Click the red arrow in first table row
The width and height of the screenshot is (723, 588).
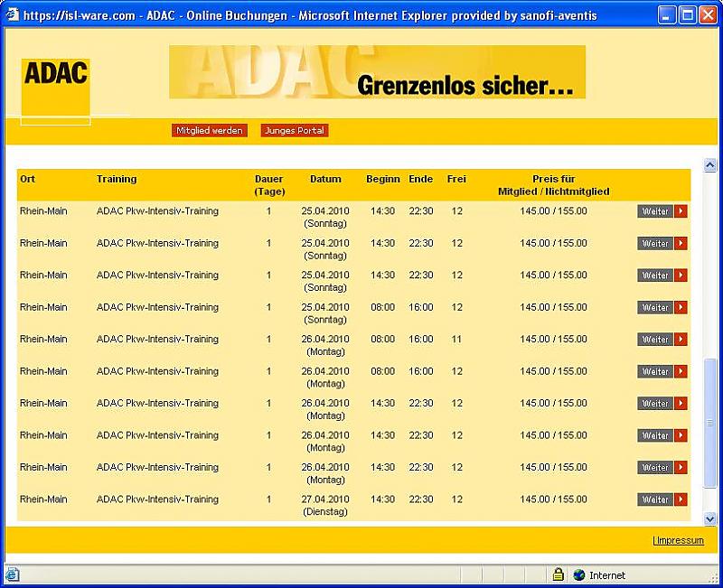[x=681, y=211]
